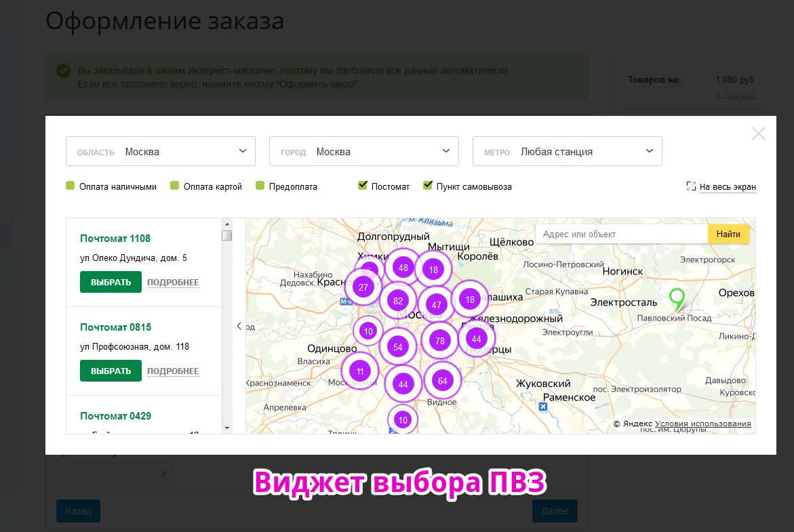Uncheck the Пункт самовывоза checkbox

click(x=428, y=186)
